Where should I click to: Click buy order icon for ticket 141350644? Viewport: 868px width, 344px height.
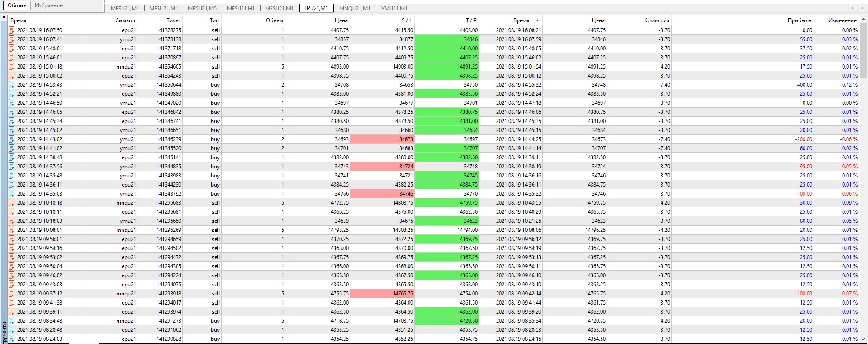[x=12, y=85]
